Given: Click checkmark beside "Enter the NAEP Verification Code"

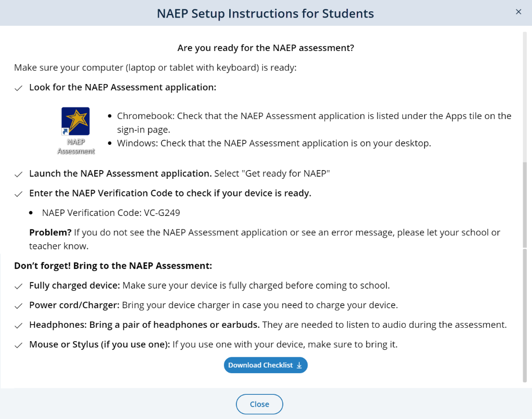Looking at the screenshot, I should click(x=19, y=194).
